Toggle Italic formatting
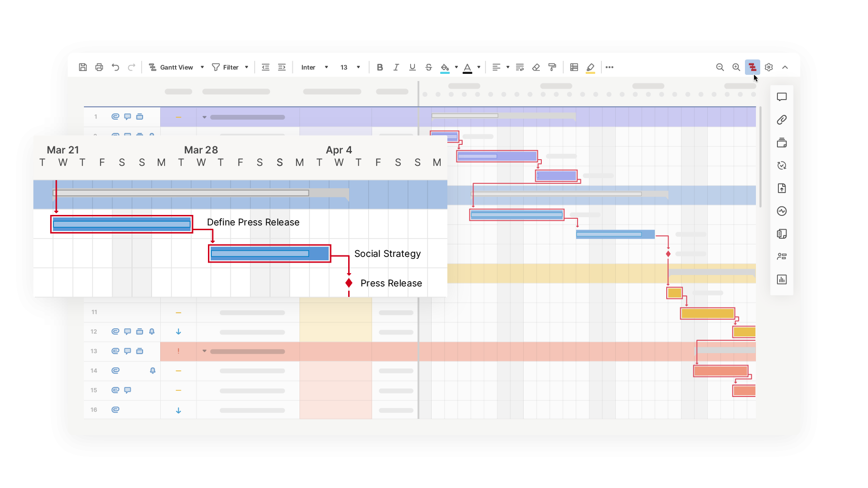This screenshot has width=868, height=488. tap(396, 67)
